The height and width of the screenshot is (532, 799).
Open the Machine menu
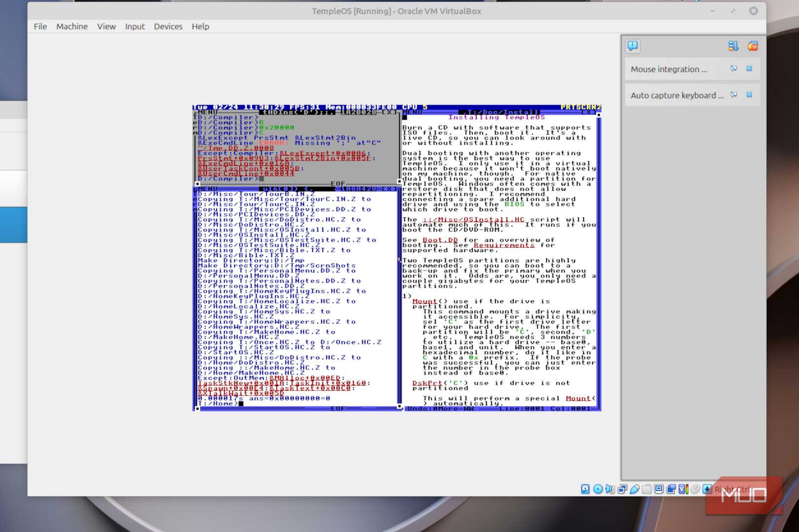72,27
